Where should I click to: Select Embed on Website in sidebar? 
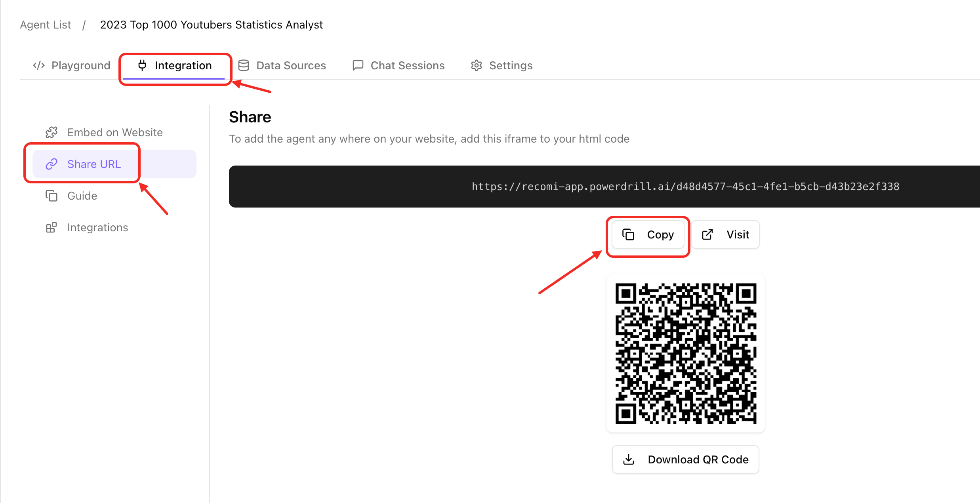click(x=115, y=132)
